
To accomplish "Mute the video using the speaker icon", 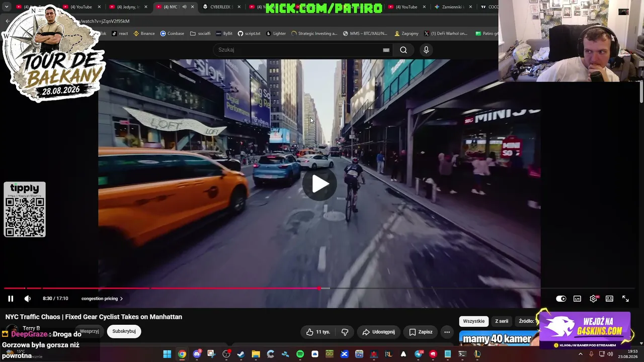I will (28, 299).
